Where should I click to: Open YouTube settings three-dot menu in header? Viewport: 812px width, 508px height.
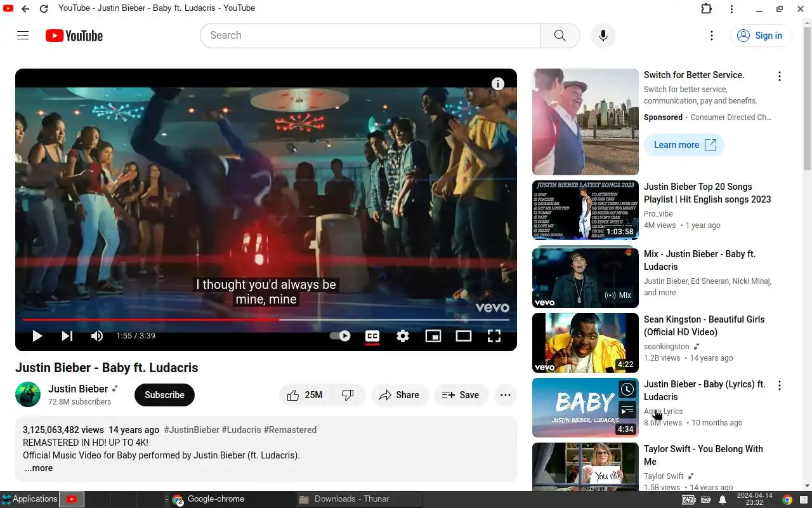click(712, 36)
